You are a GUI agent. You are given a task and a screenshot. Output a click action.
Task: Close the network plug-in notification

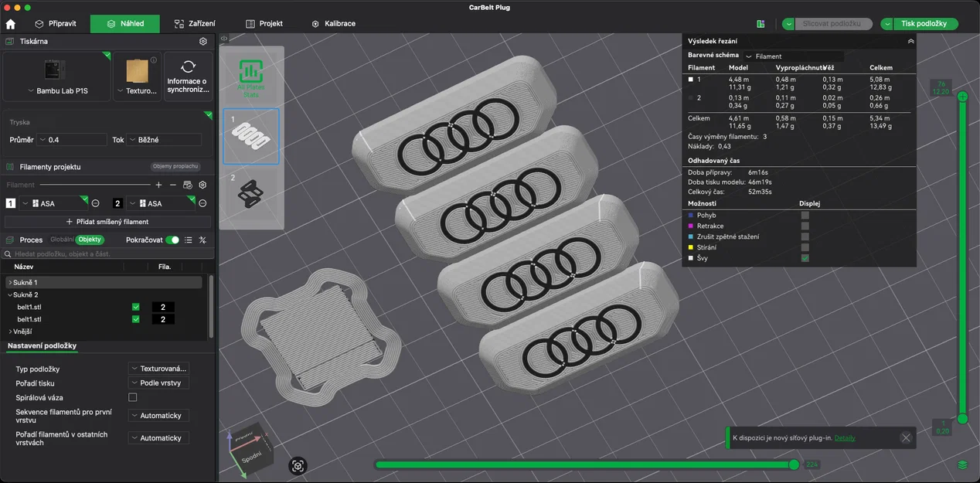pos(906,437)
